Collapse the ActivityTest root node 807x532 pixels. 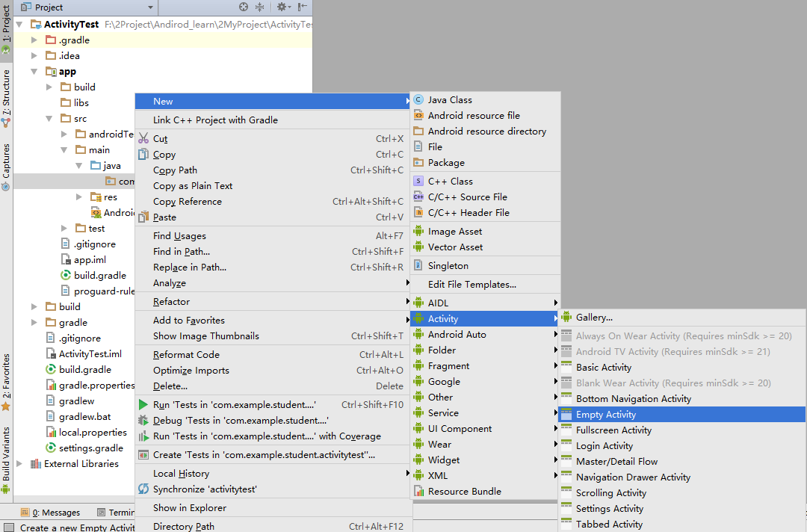[x=19, y=24]
